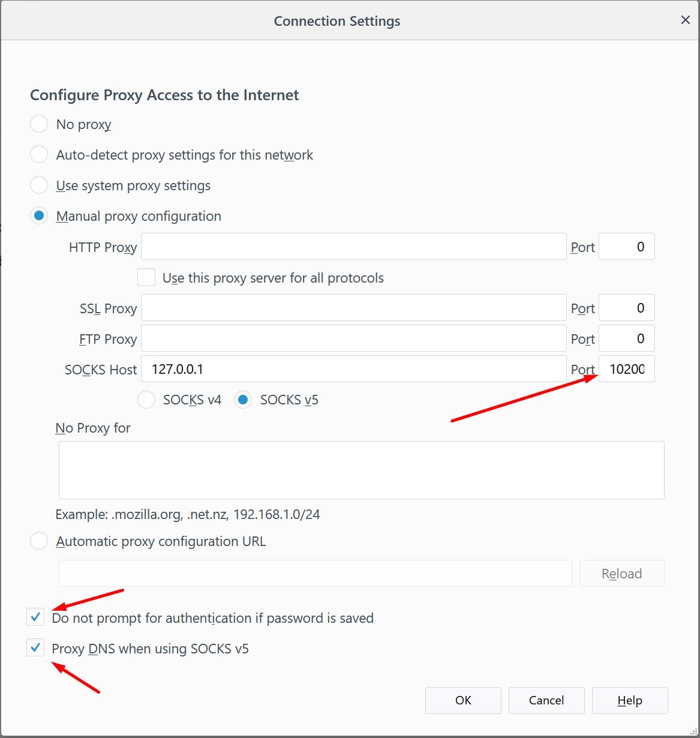Click the FTP Proxy address field
This screenshot has height=738, width=700.
(353, 338)
